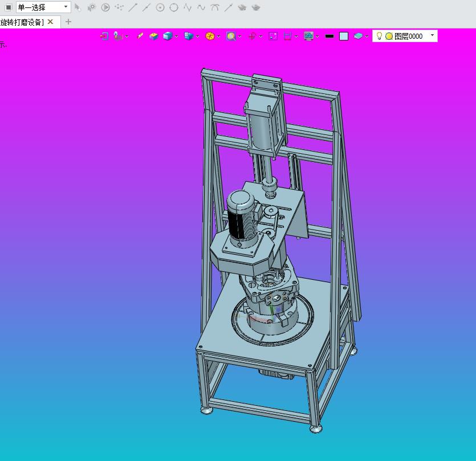Screen dimensions: 476x461
Task: Select the circle by boundary points icon
Action: [x=174, y=7]
